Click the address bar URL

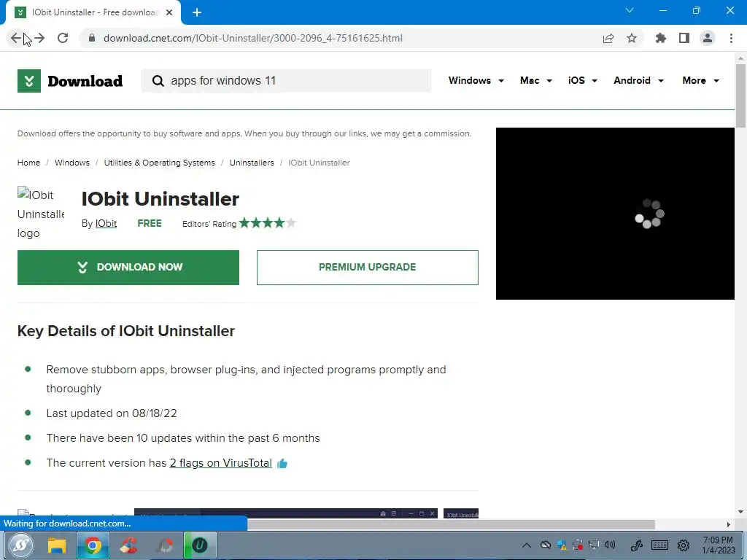253,38
